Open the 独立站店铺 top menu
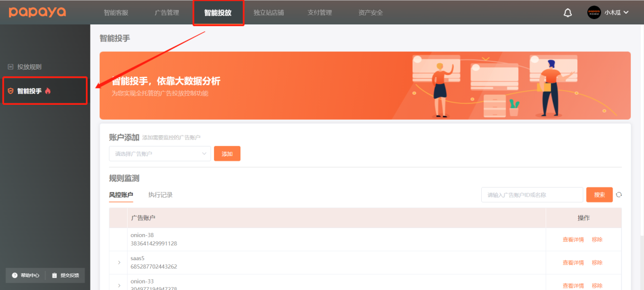Viewport: 644px width, 290px height. pos(268,13)
